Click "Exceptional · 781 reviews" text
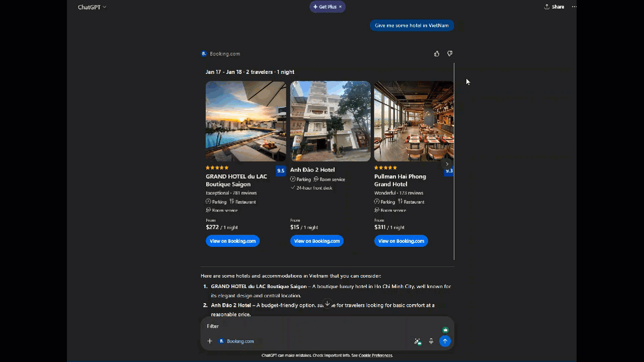Image resolution: width=644 pixels, height=362 pixels. [x=231, y=193]
